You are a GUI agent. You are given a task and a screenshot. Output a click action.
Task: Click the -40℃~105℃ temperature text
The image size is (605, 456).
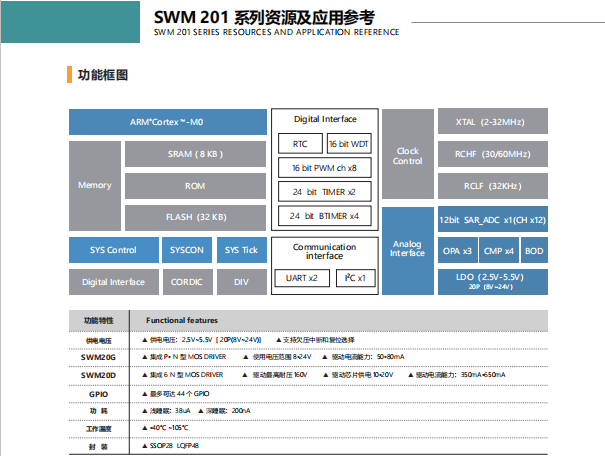pos(169,427)
